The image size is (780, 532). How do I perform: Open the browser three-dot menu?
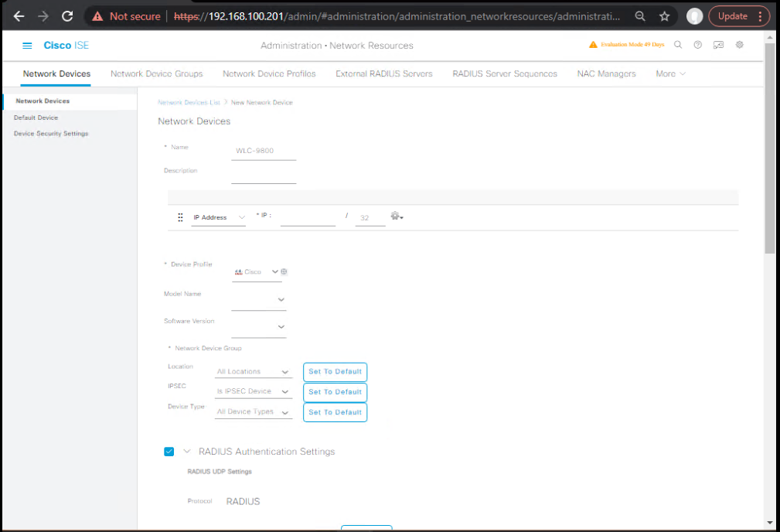760,16
